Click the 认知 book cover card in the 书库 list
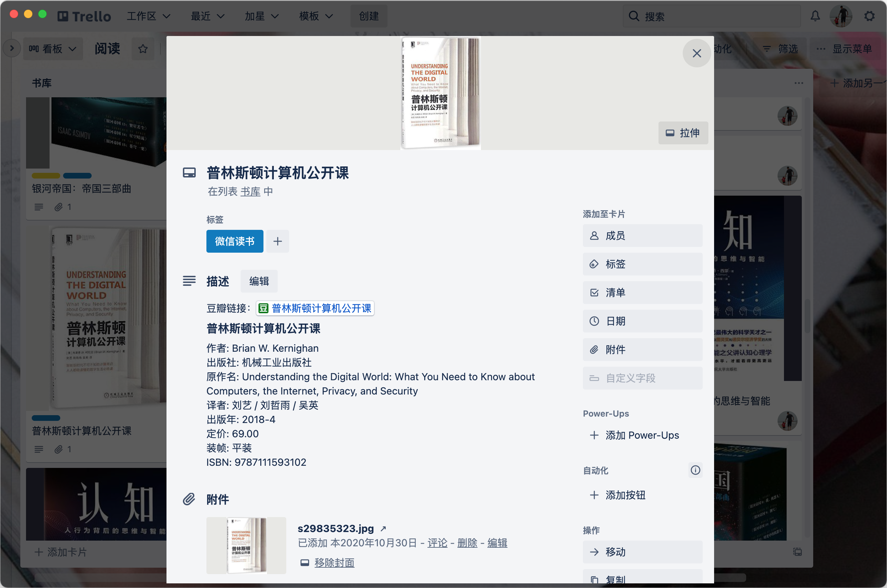Viewport: 887px width, 588px height. tap(96, 504)
